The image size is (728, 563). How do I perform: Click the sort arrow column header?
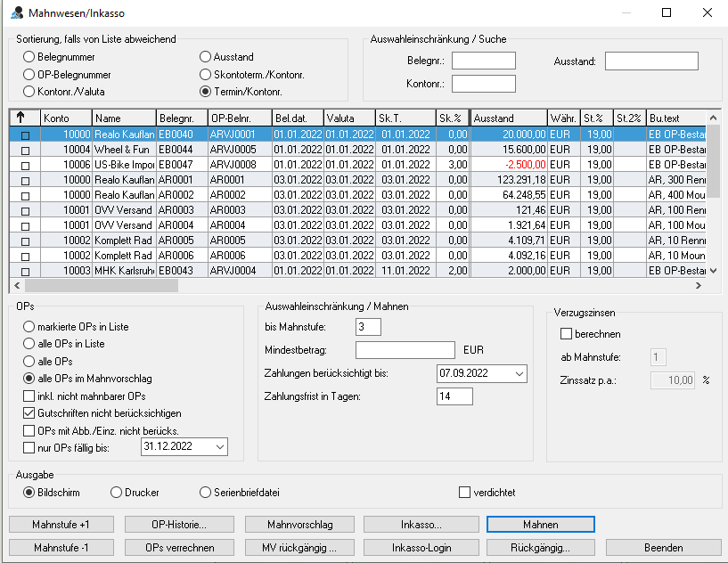(x=25, y=118)
